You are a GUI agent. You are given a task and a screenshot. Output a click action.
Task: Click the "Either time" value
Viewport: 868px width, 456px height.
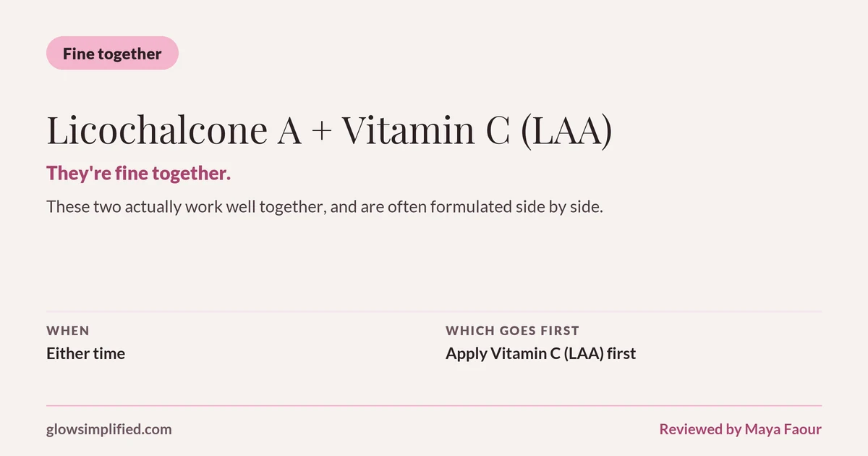pos(85,354)
